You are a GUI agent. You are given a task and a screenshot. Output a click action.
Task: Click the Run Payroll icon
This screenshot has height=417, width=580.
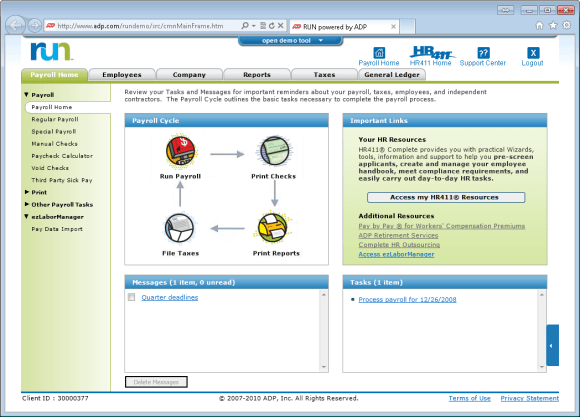(181, 150)
